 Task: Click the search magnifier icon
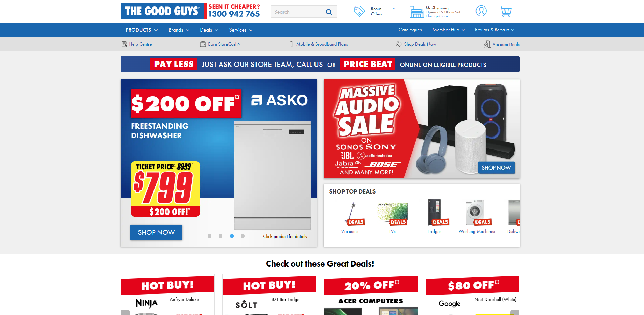point(329,12)
